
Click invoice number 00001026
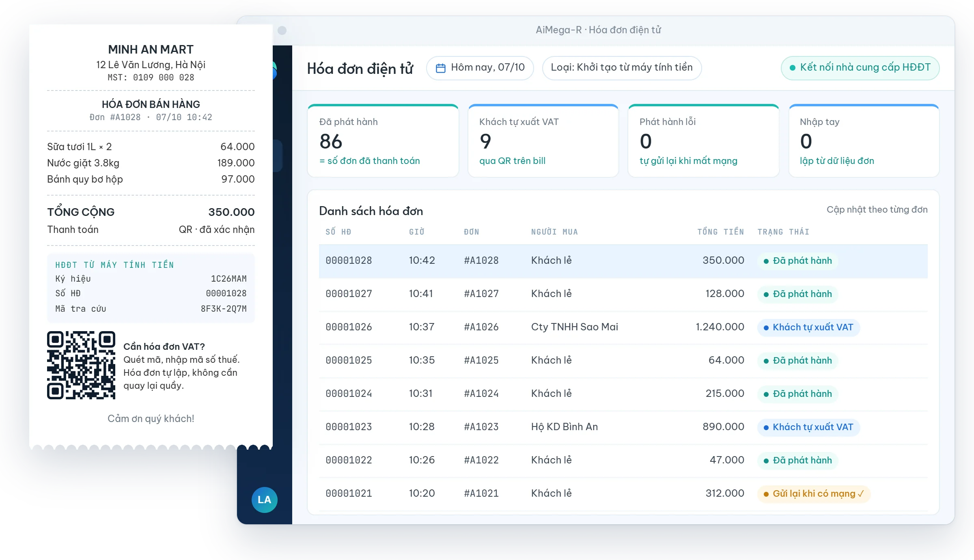pyautogui.click(x=349, y=327)
